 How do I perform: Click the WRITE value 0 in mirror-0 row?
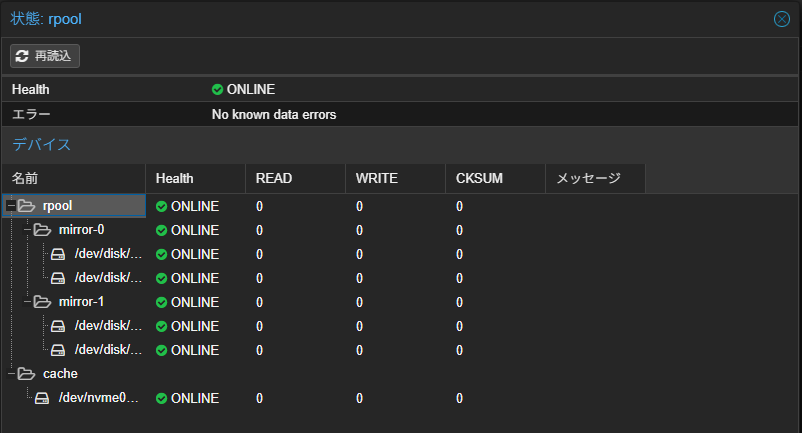coord(360,231)
